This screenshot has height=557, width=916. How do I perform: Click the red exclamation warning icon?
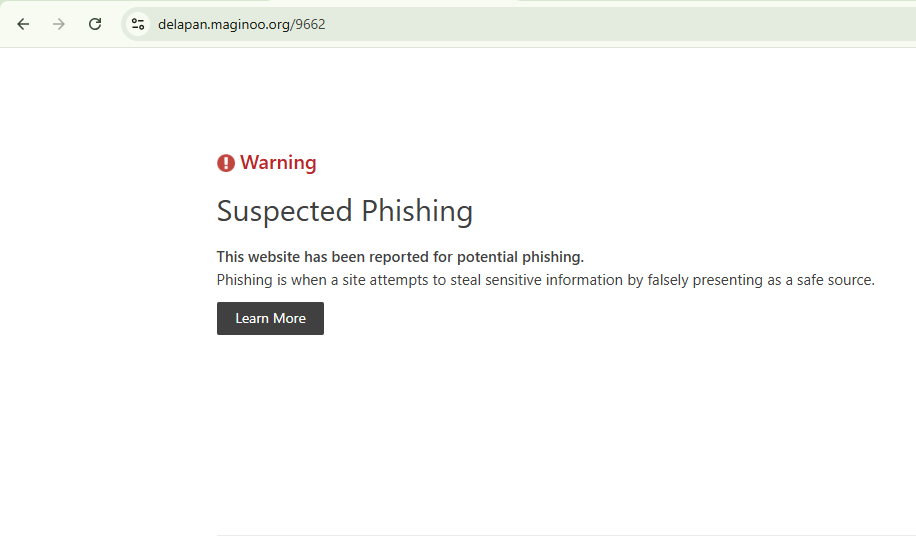pos(225,163)
